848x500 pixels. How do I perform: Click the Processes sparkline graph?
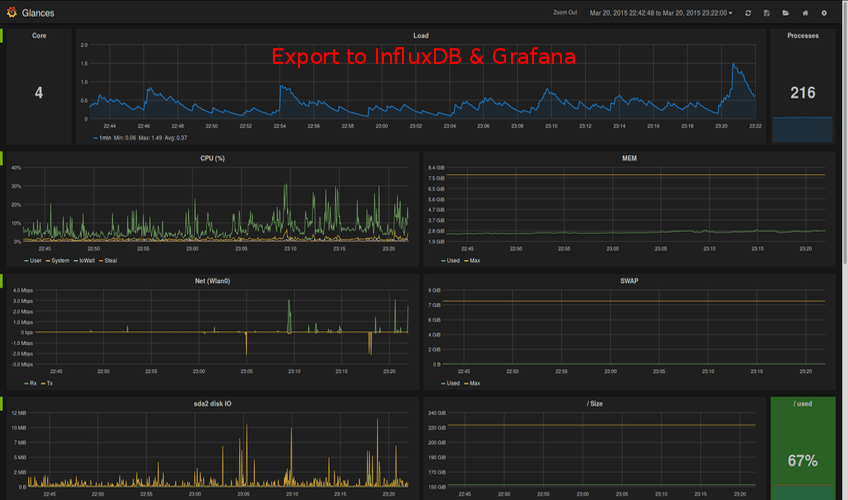pyautogui.click(x=803, y=129)
